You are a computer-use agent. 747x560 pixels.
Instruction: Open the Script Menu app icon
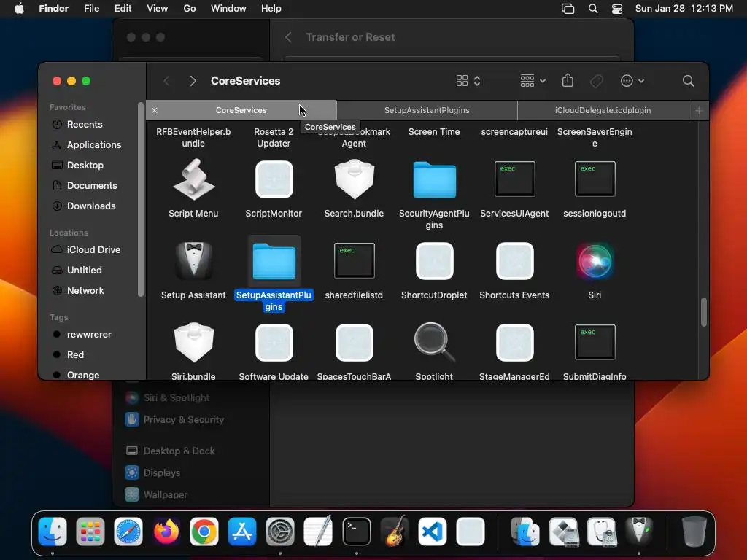[193, 179]
